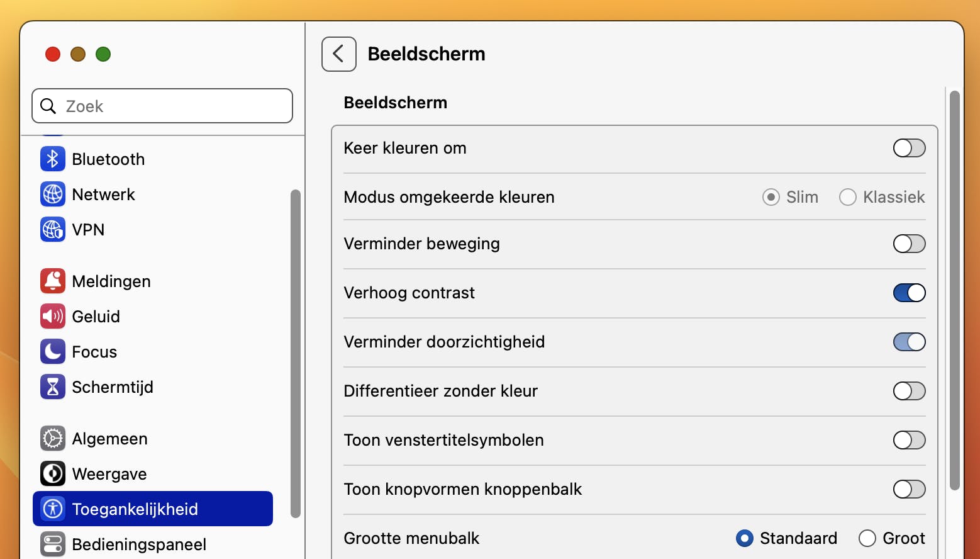Select Toegankelijkheid in the sidebar
This screenshot has height=559, width=980.
click(x=153, y=509)
